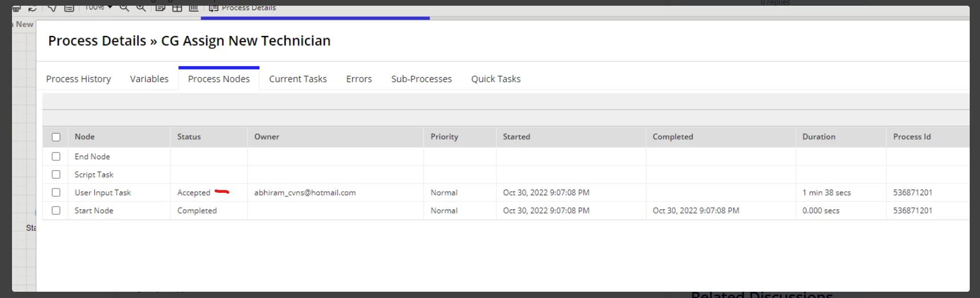Image resolution: width=980 pixels, height=298 pixels.
Task: Open the 100% zoom level dropdown
Action: (x=98, y=7)
